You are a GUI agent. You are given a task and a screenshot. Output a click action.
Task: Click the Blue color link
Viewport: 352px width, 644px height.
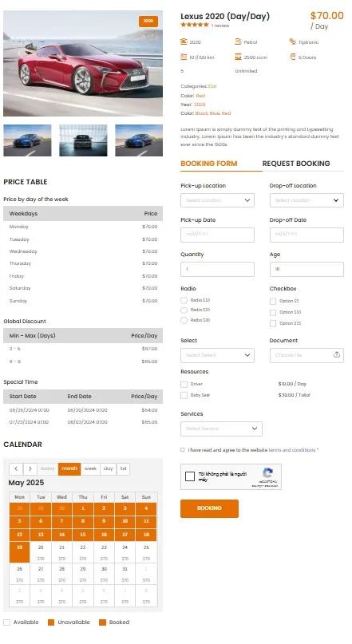point(215,113)
